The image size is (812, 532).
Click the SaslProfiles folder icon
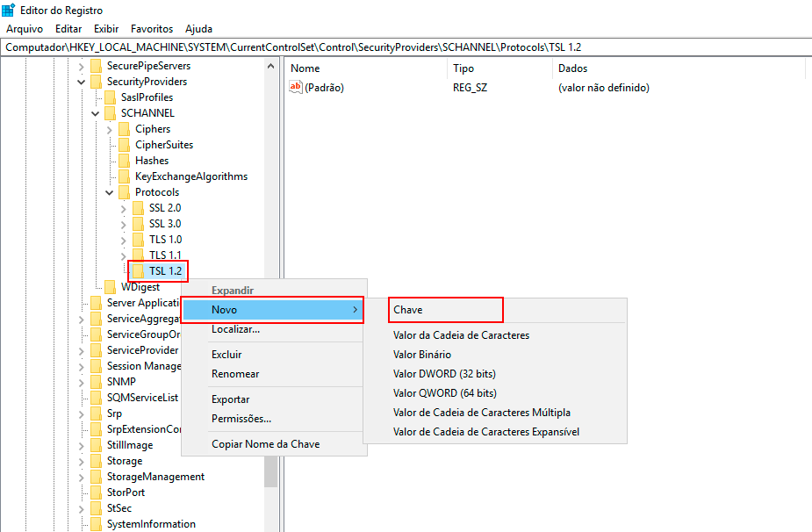pos(111,97)
